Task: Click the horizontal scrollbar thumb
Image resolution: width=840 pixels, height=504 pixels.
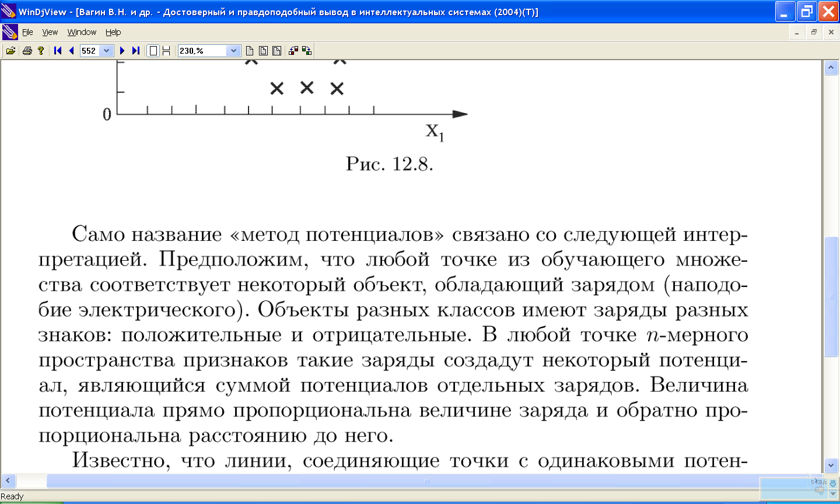Action: pyautogui.click(x=427, y=481)
